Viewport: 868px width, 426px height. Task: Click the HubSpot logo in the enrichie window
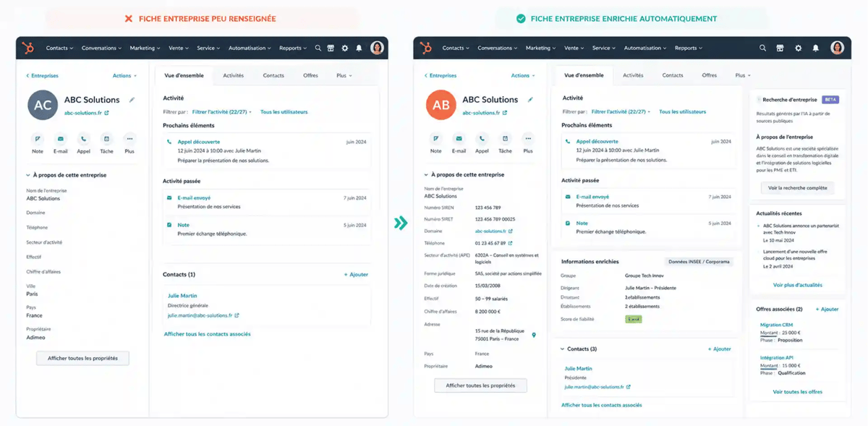click(x=426, y=48)
